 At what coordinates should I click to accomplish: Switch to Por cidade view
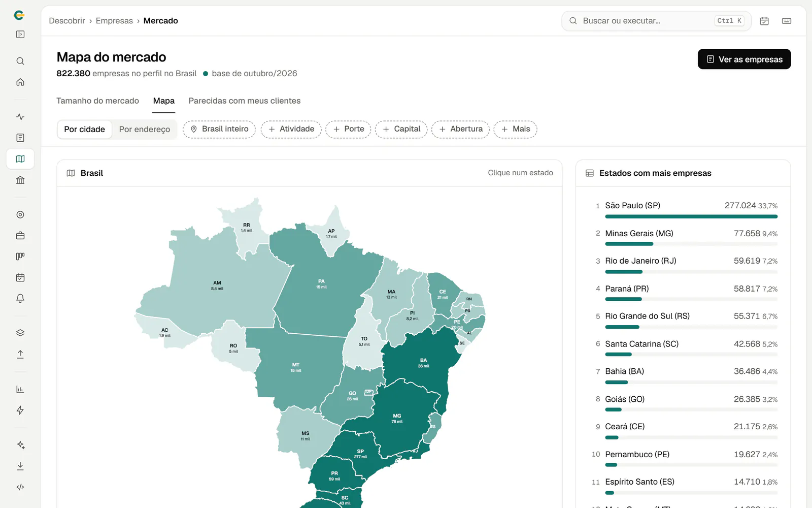(x=84, y=129)
